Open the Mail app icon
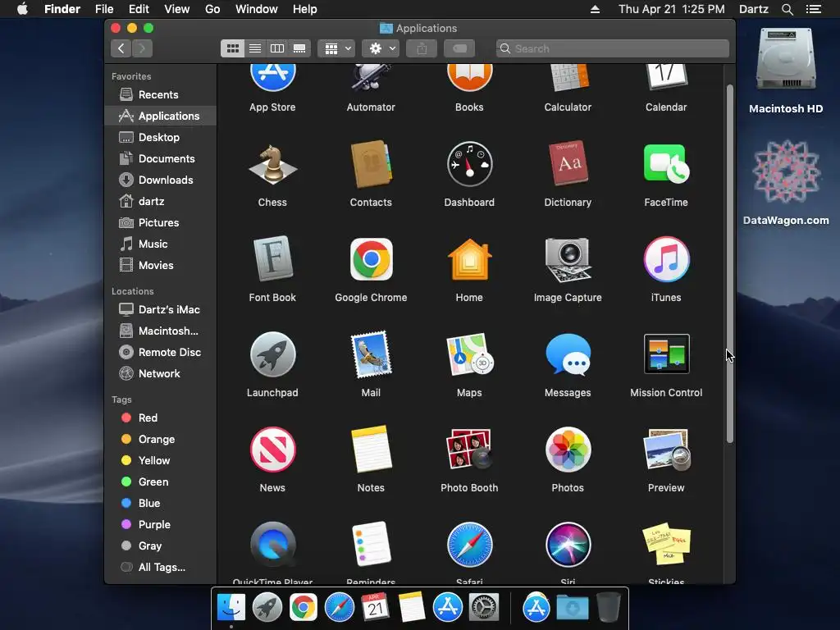 371,354
